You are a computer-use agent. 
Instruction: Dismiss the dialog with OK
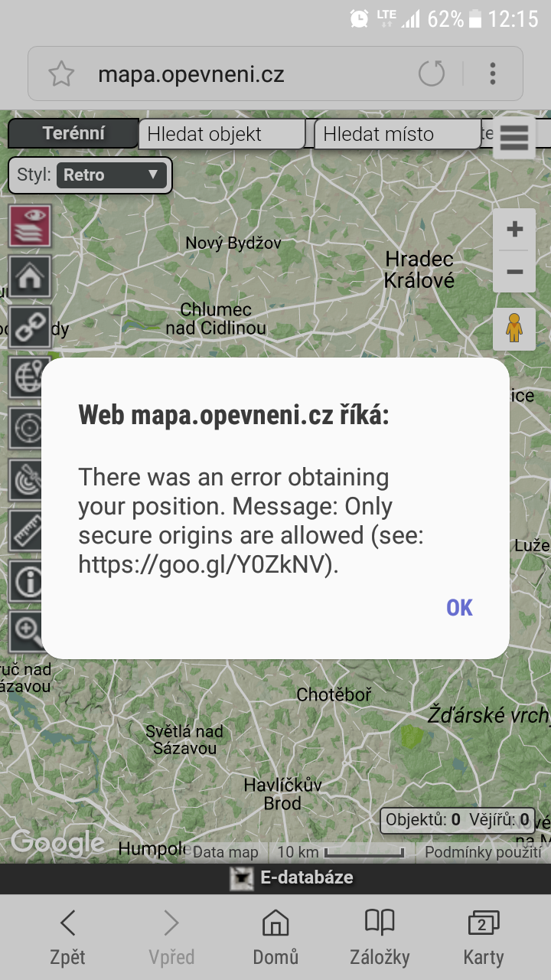click(x=460, y=607)
